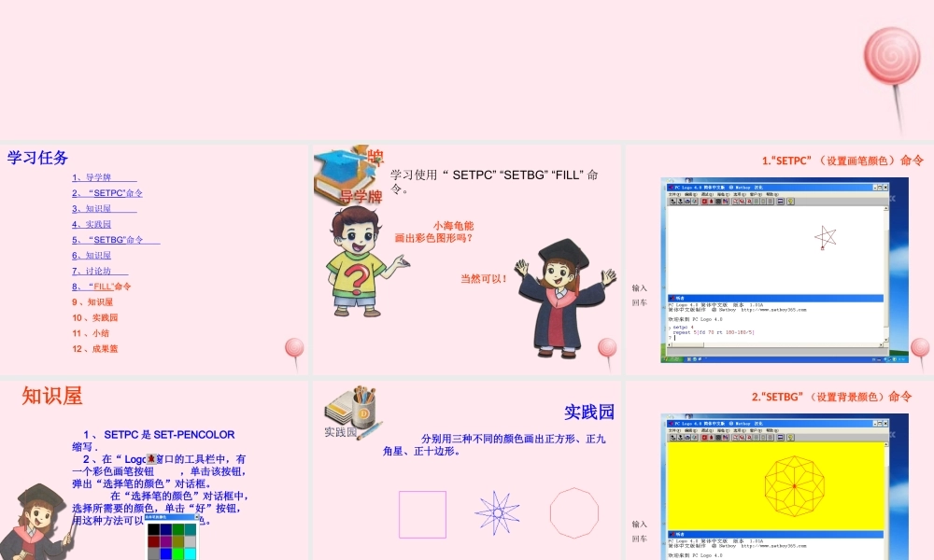The width and height of the screenshot is (934, 560).
Task: Select the '9、知识屋' list entry
Action: (x=92, y=301)
